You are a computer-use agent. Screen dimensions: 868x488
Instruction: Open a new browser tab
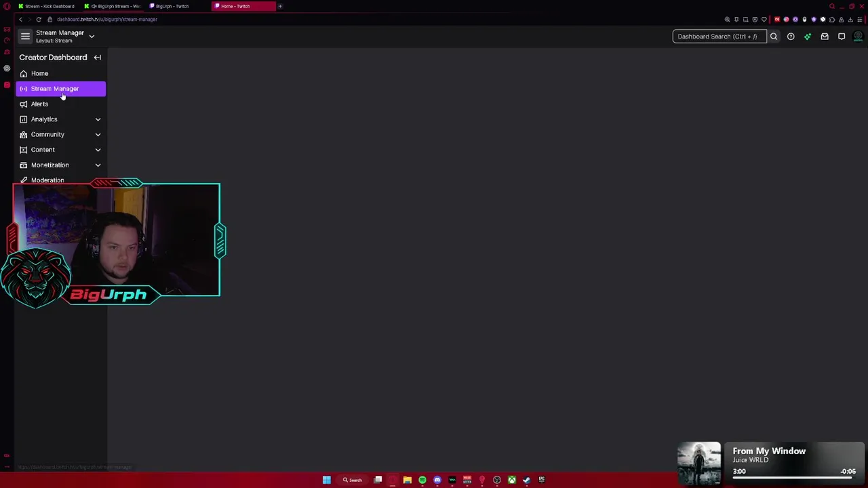[x=280, y=6]
